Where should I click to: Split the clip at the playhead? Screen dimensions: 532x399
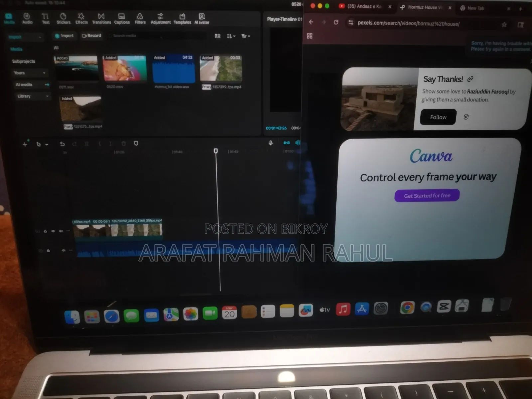[87, 144]
